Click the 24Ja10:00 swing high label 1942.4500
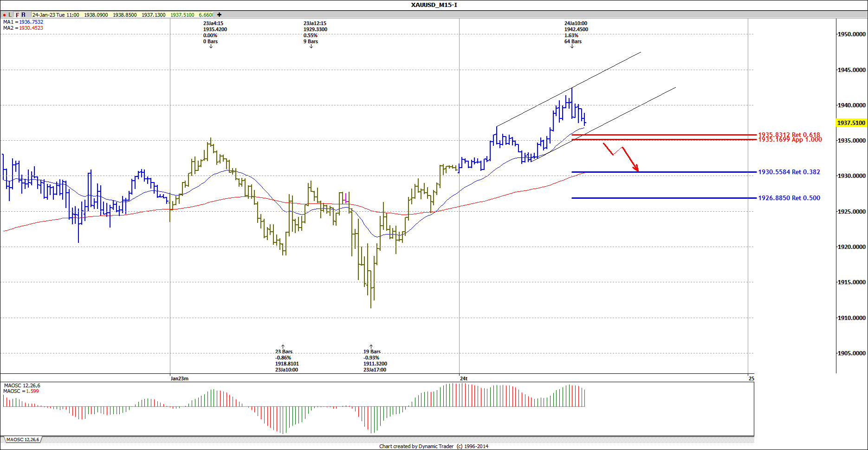Image resolution: width=868 pixels, height=450 pixels. click(x=576, y=33)
